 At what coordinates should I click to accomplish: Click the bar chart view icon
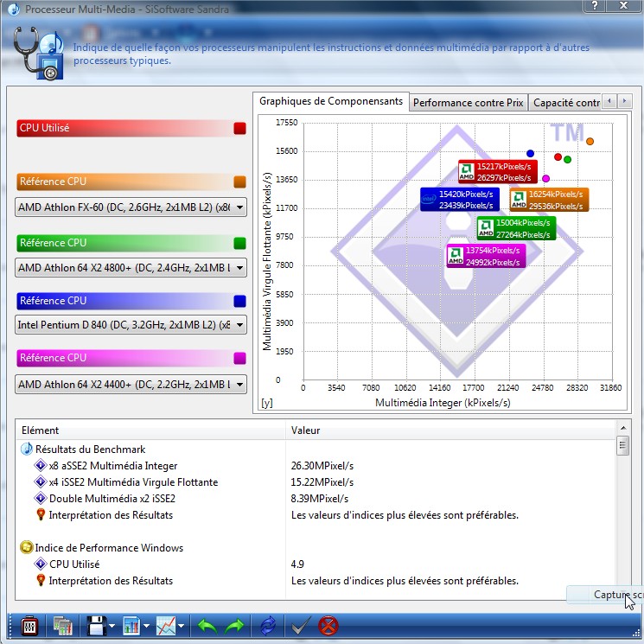(x=131, y=627)
